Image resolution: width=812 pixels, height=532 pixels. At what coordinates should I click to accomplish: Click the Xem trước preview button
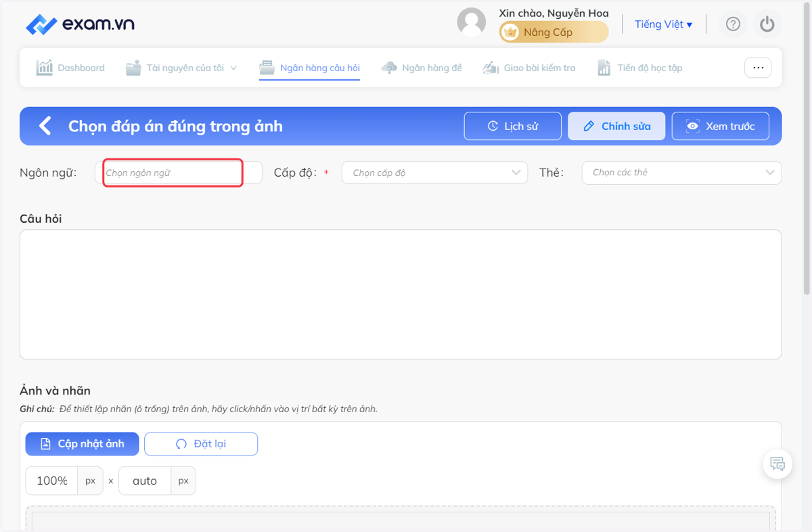point(720,126)
